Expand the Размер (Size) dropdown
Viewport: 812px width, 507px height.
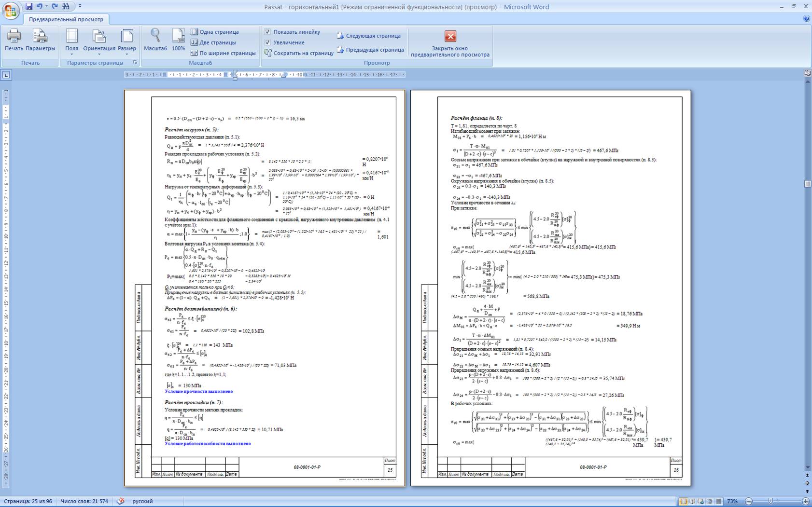[127, 40]
